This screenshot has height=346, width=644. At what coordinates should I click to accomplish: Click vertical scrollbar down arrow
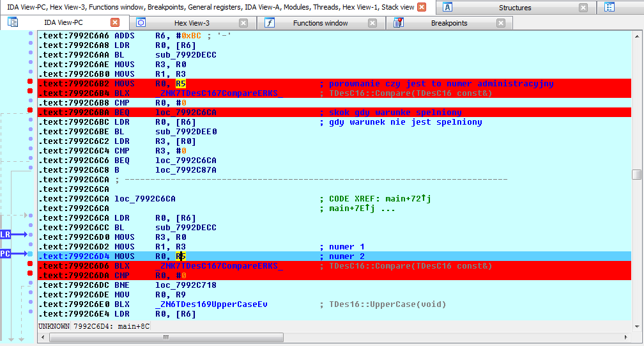coord(637,327)
